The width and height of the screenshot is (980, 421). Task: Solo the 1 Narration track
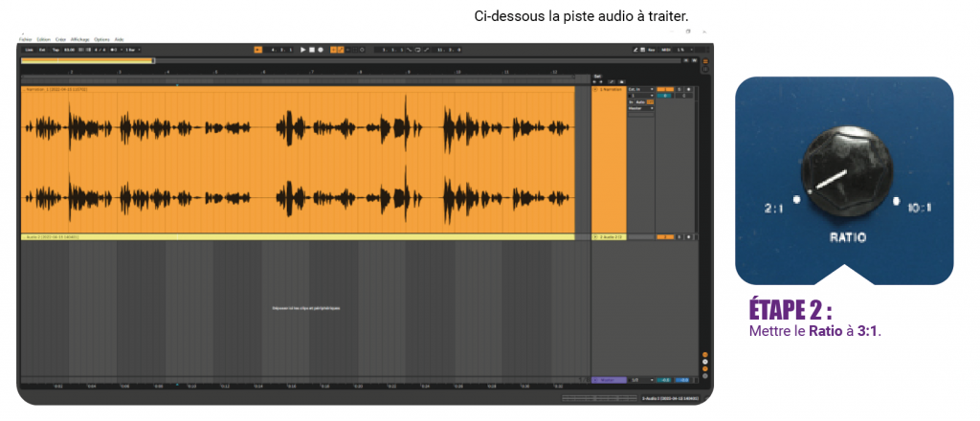tap(679, 89)
